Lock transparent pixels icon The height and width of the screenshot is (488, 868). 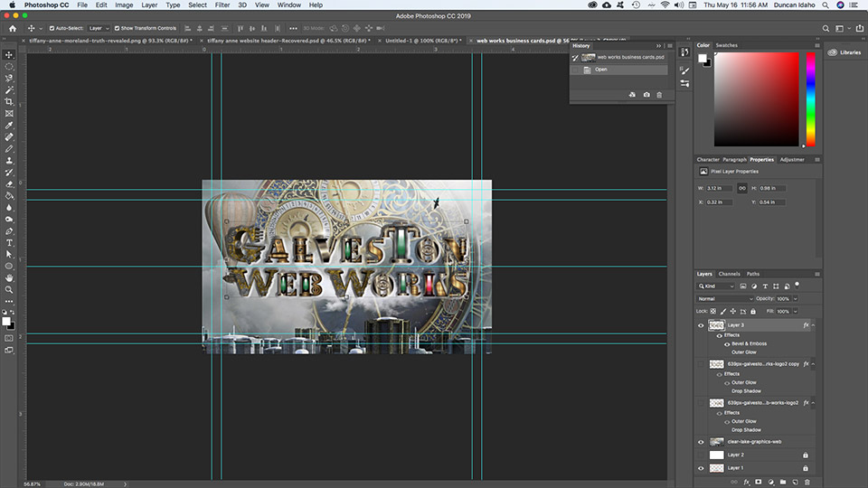coord(713,312)
